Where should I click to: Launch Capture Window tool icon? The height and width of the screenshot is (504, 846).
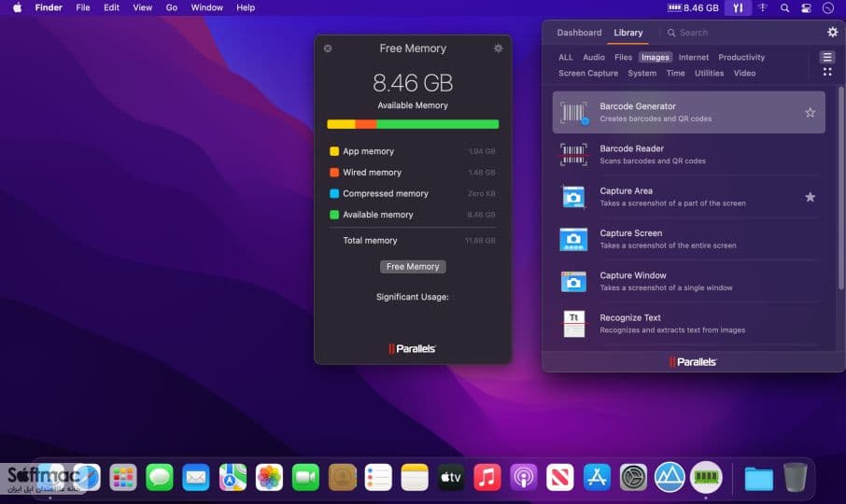point(573,281)
